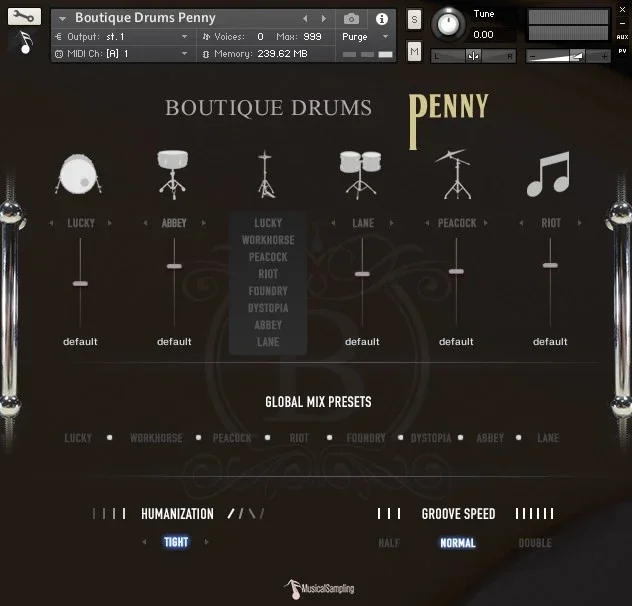Choose next humanization right of TIGHT
This screenshot has height=606, width=632.
(206, 542)
